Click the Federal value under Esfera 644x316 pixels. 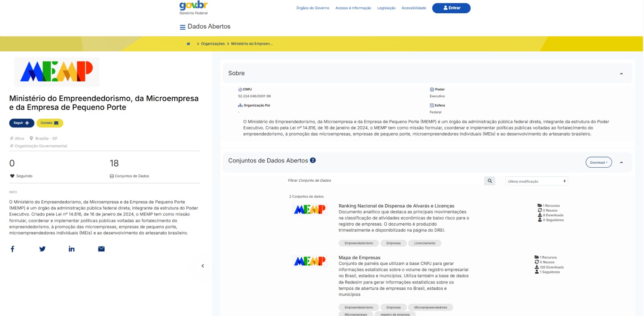436,113
